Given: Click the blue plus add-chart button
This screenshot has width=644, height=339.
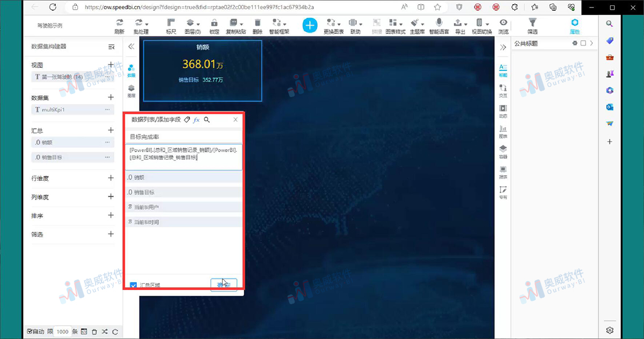Looking at the screenshot, I should 310,25.
